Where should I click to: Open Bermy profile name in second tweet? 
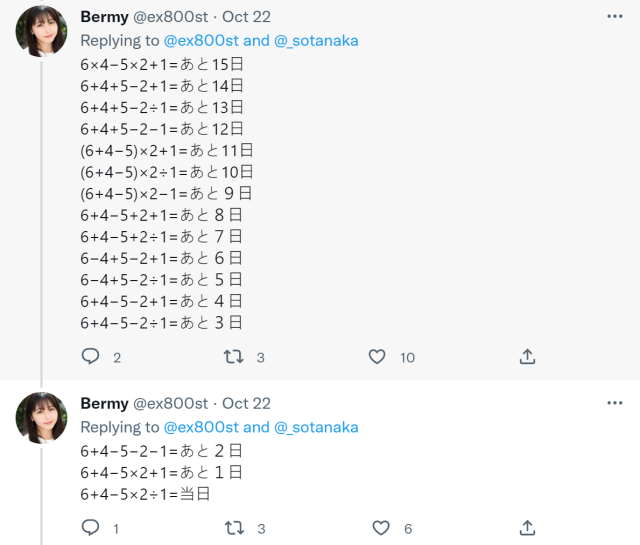click(x=104, y=403)
